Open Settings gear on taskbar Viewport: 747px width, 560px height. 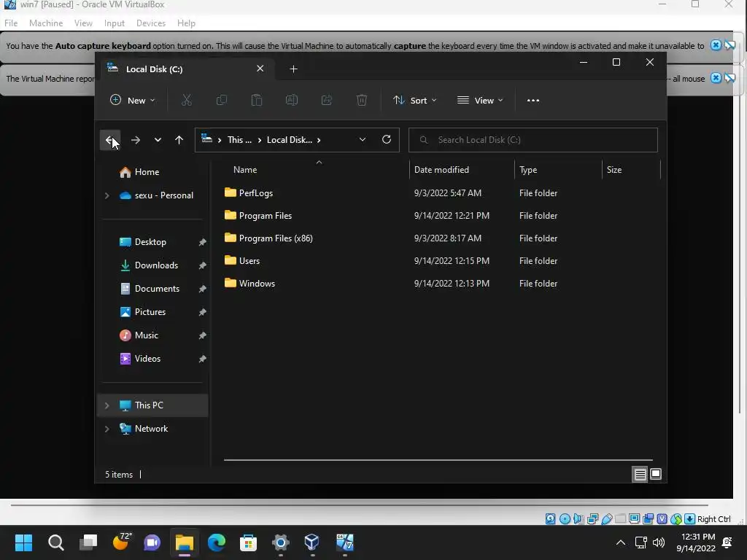[x=281, y=542]
